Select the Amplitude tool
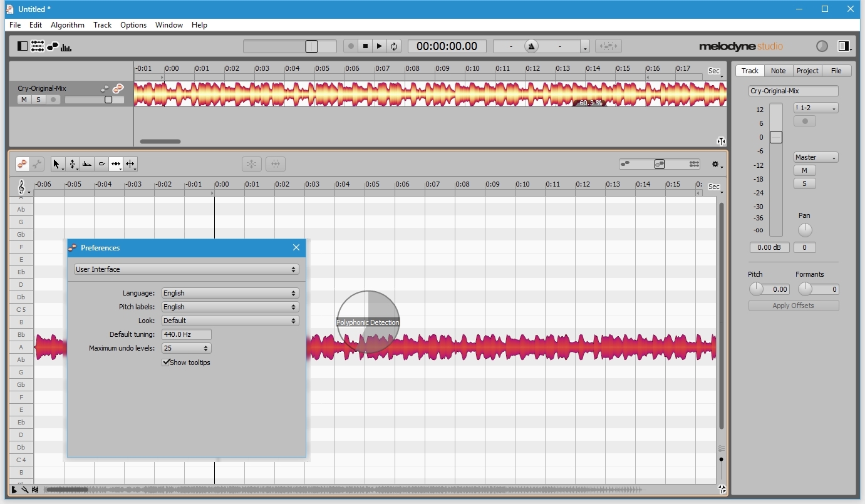This screenshot has width=865, height=504. 101,164
